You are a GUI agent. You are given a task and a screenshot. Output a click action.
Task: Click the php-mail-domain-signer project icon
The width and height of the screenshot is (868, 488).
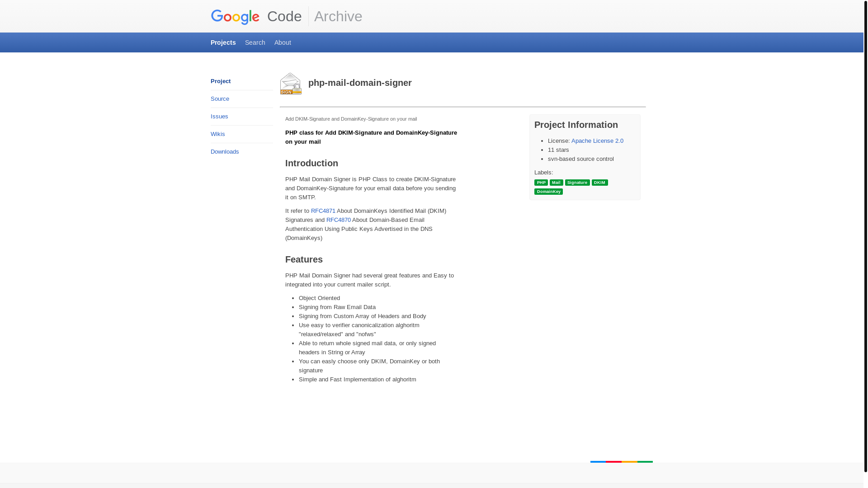pyautogui.click(x=291, y=84)
